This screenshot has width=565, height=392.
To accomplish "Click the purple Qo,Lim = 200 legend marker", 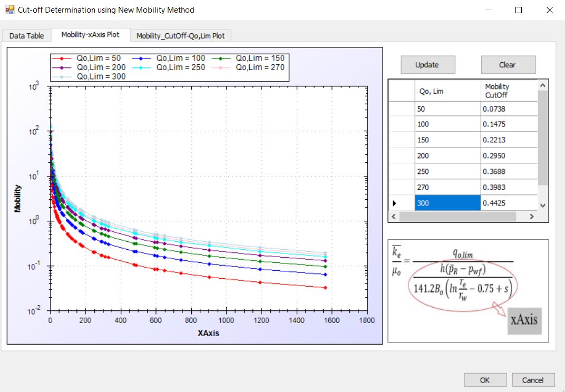I will tap(62, 67).
